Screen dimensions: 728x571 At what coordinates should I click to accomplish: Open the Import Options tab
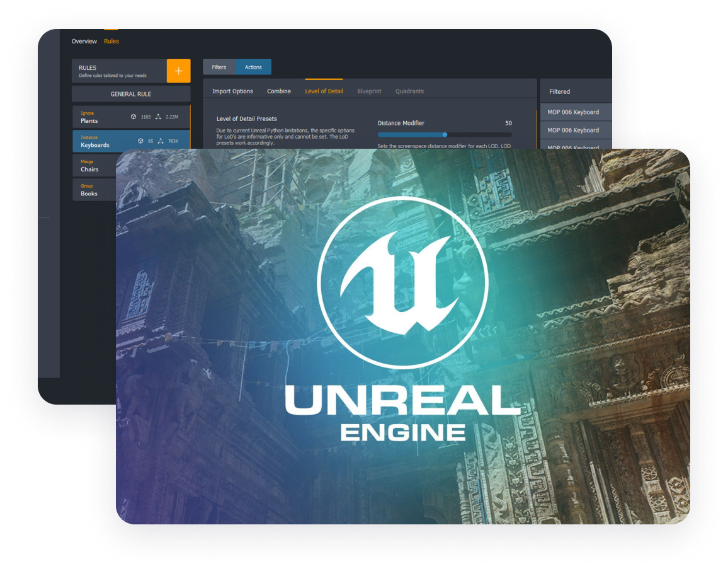click(x=232, y=91)
